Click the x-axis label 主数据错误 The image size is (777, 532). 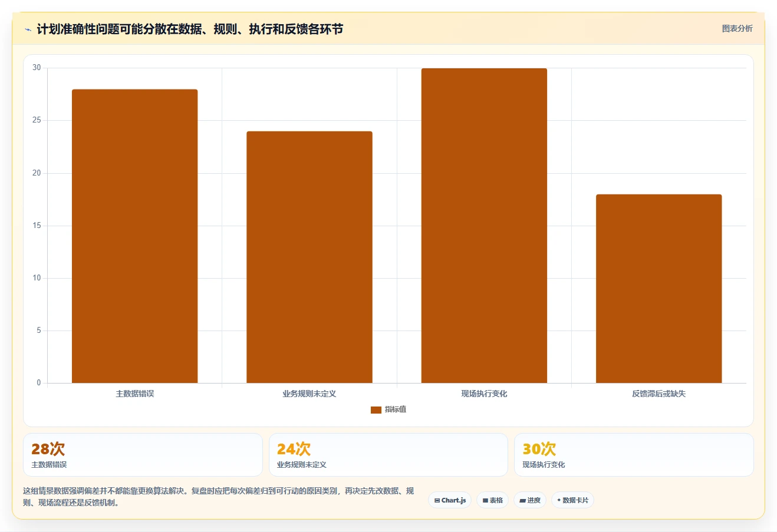135,394
